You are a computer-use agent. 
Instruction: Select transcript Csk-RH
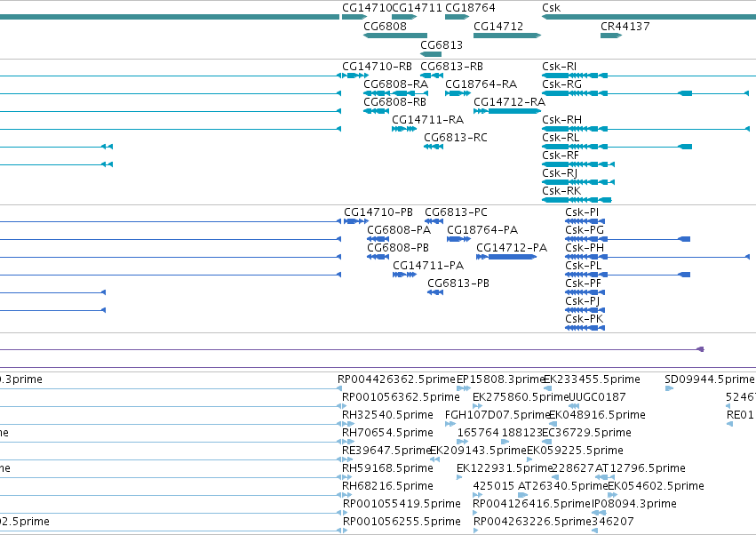[x=561, y=120]
